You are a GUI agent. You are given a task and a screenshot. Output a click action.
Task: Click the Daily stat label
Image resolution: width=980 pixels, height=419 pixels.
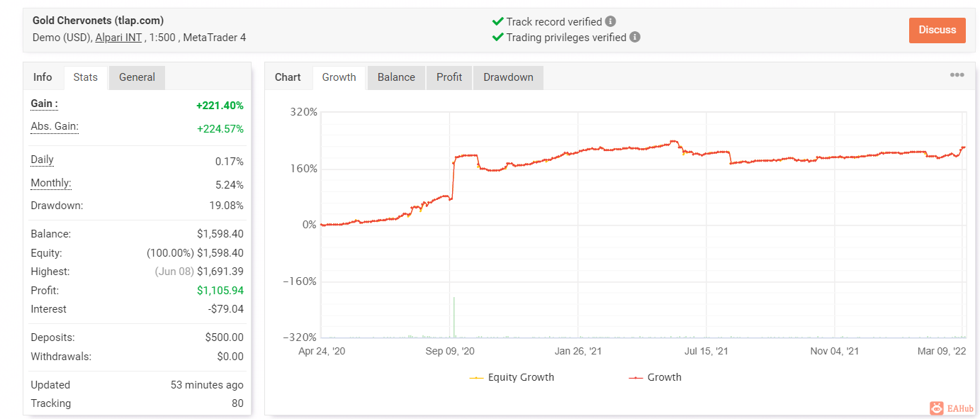pos(43,160)
